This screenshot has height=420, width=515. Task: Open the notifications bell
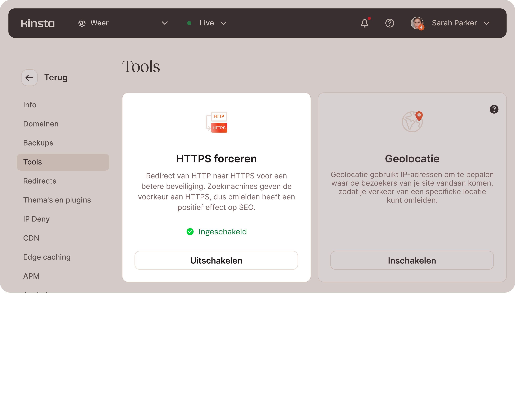coord(364,23)
